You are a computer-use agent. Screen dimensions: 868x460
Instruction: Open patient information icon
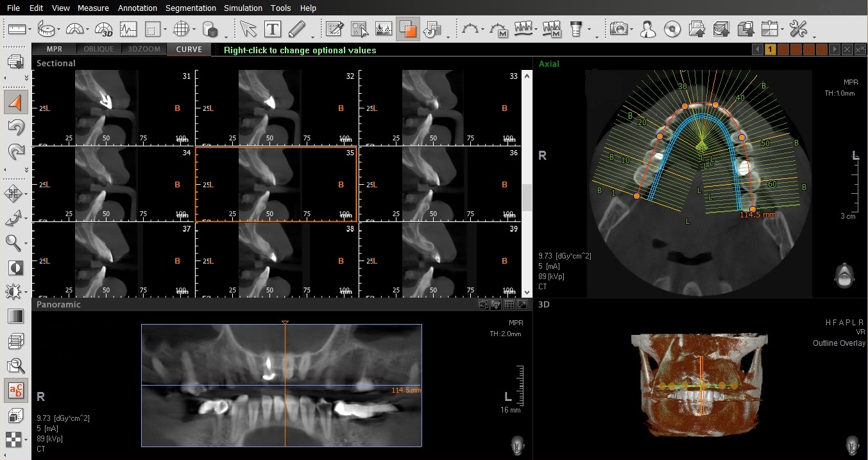click(648, 29)
